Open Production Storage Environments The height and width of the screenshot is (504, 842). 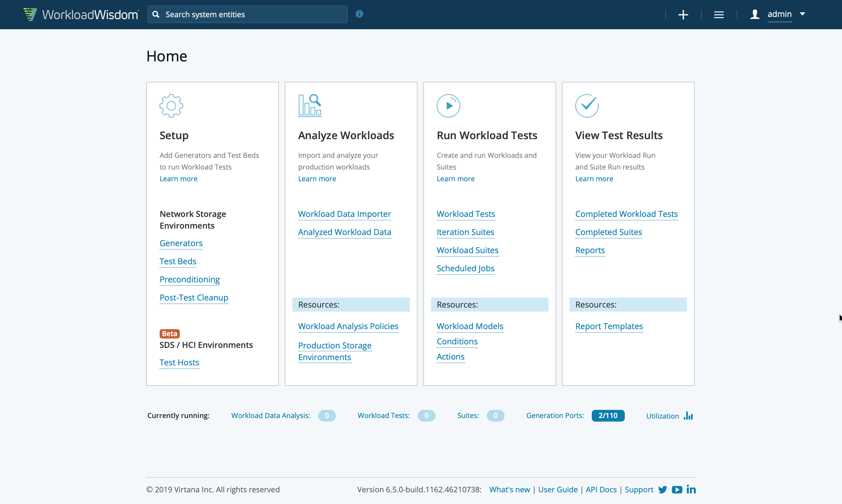click(x=334, y=351)
